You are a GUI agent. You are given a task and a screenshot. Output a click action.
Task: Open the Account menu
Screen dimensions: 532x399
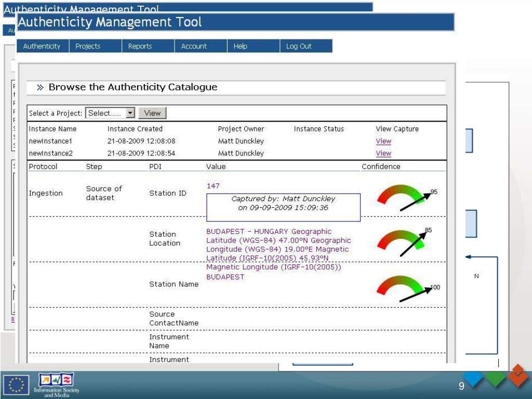[201, 46]
